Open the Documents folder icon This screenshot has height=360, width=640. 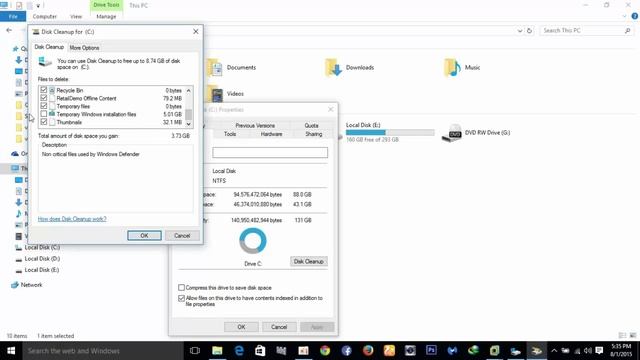tap(215, 67)
